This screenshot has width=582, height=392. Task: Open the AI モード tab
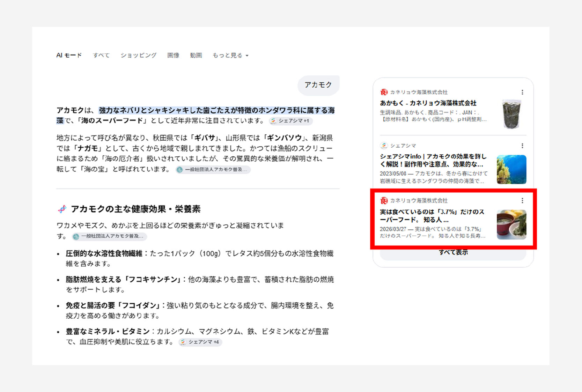coord(69,55)
